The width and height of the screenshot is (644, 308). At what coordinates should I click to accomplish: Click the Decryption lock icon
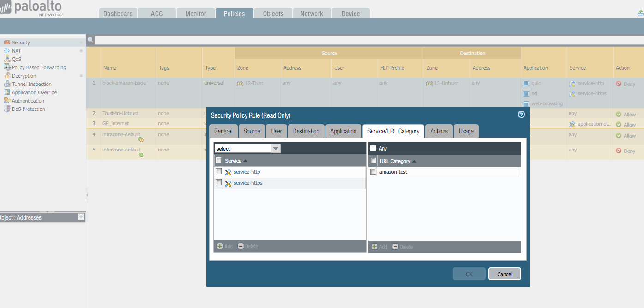[x=7, y=76]
